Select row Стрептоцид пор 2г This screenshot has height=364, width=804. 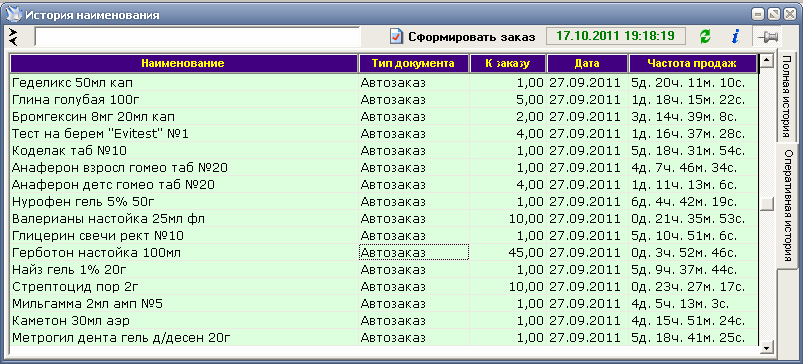[x=384, y=287]
